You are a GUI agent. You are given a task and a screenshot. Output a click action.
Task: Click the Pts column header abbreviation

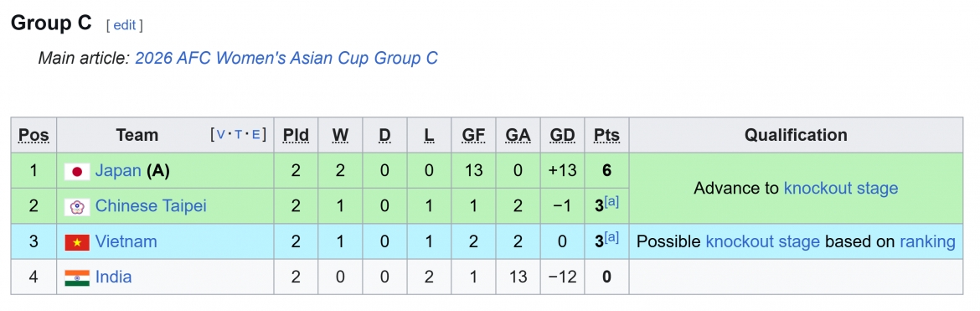coord(606,135)
